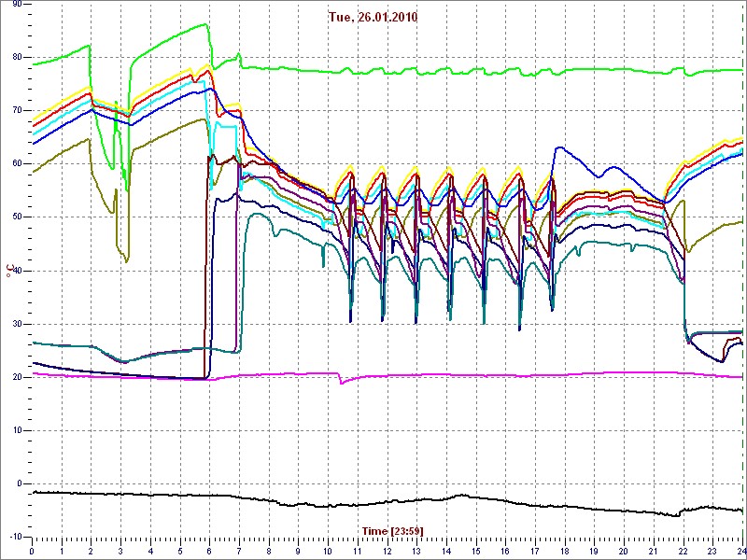Click hour '5' on the time axis

(180, 550)
